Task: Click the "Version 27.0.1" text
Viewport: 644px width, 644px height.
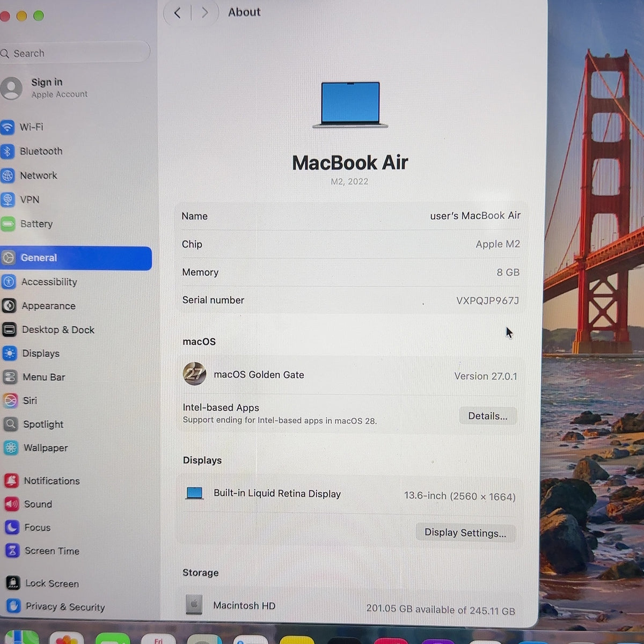Action: 486,376
